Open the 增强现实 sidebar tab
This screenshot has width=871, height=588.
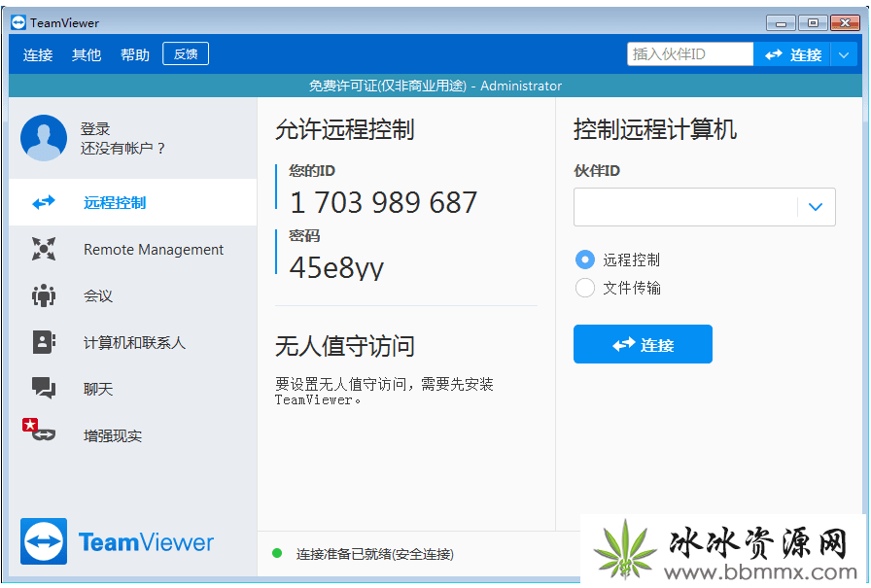pyautogui.click(x=133, y=435)
